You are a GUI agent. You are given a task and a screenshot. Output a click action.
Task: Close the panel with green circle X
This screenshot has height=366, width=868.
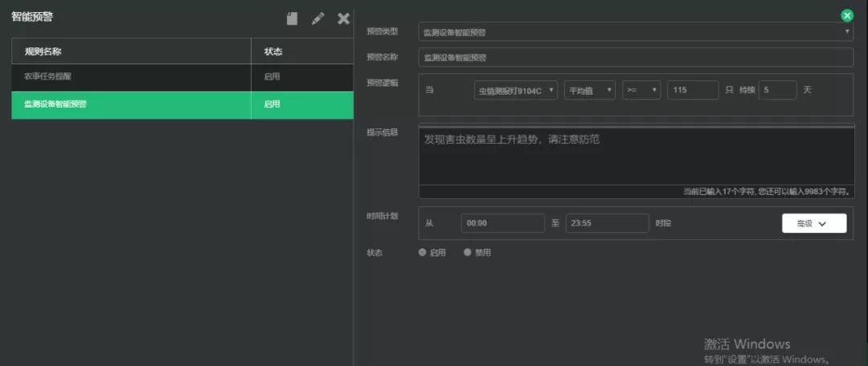[846, 15]
